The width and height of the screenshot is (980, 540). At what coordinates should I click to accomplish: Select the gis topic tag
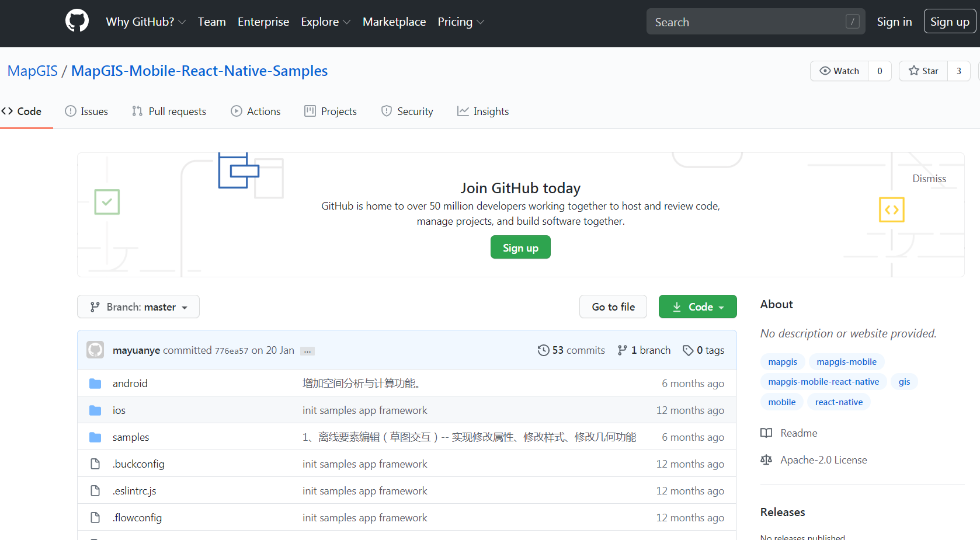[904, 382]
